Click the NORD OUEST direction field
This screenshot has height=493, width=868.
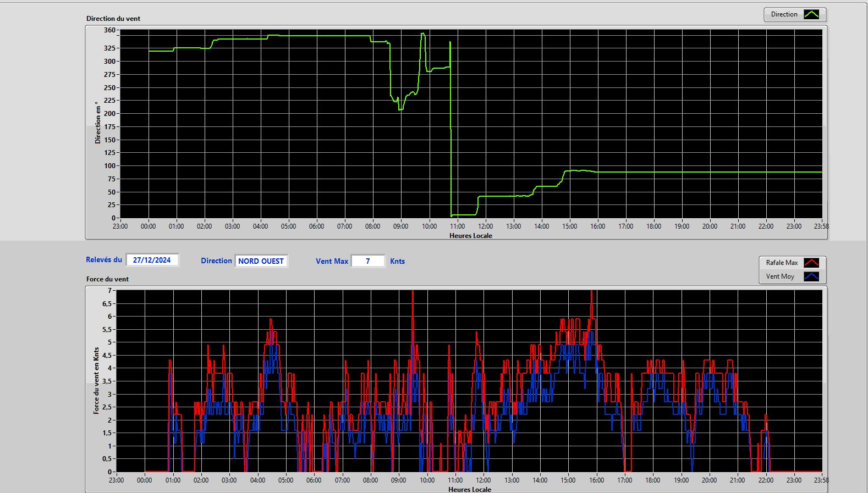(261, 261)
